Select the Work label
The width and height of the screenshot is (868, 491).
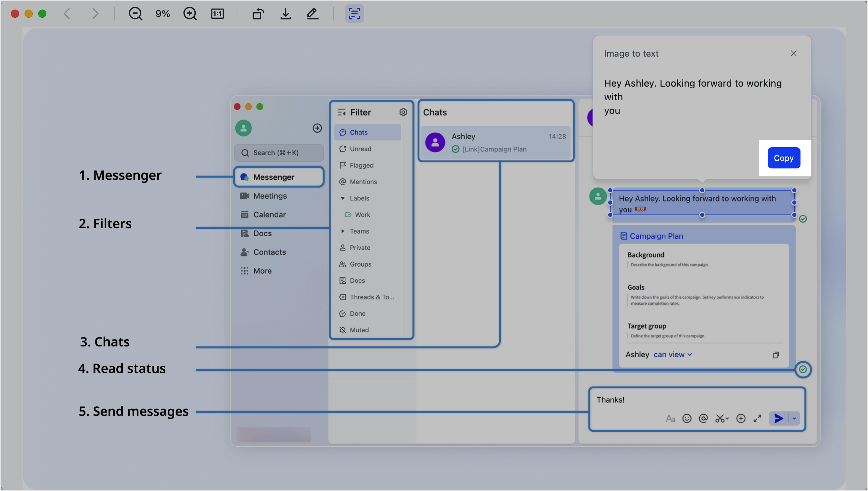tap(358, 214)
